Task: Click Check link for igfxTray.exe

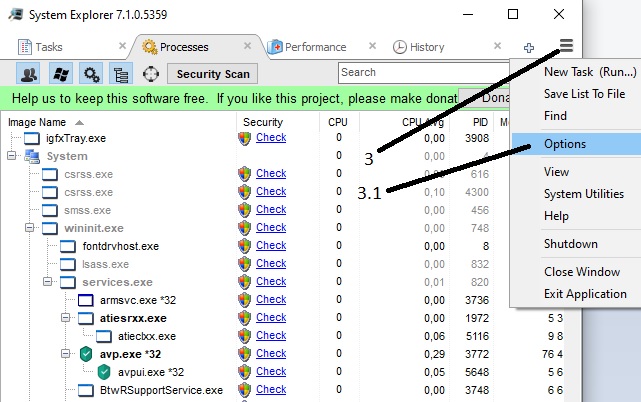Action: (x=271, y=137)
